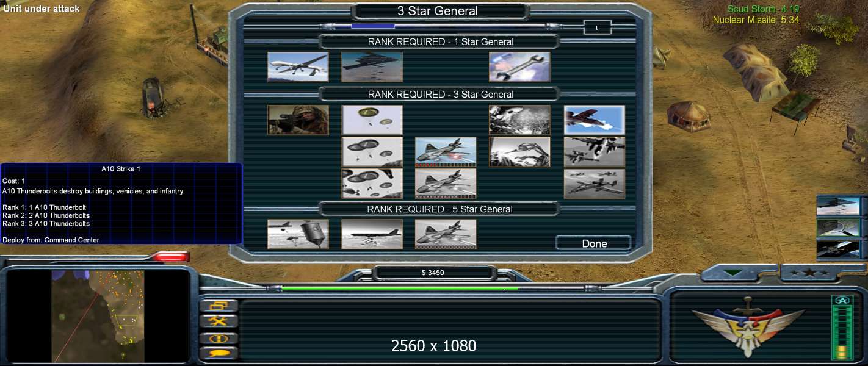The image size is (868, 366).
Task: Activate the magnifying glass intelligence shortcut
Action: coord(839,228)
